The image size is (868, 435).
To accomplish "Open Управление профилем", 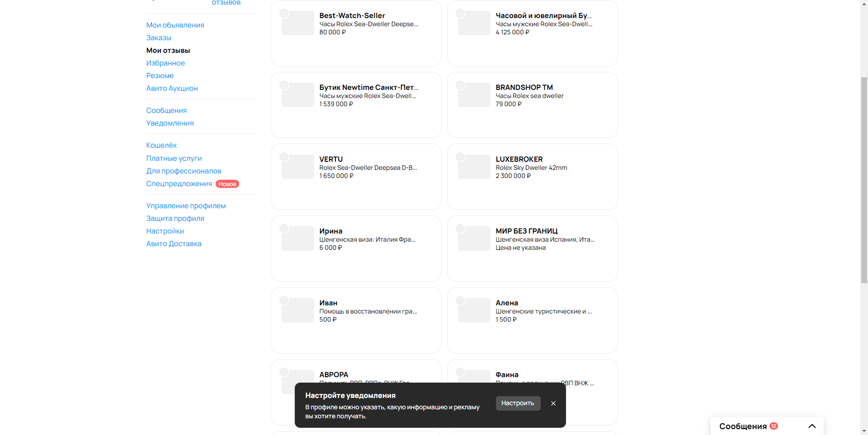I will tap(186, 206).
